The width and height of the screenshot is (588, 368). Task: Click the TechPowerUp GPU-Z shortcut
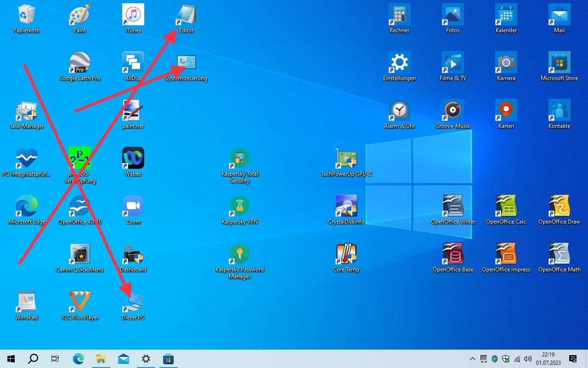pos(346,159)
